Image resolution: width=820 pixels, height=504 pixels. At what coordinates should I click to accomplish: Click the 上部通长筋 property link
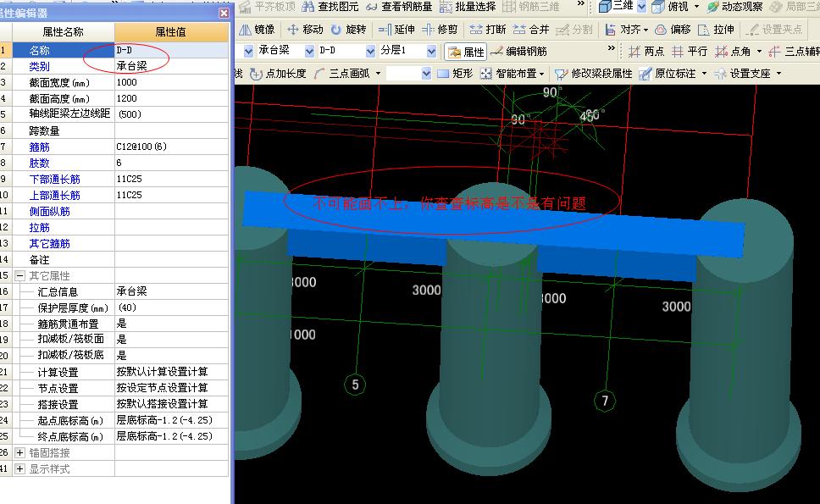pyautogui.click(x=55, y=195)
